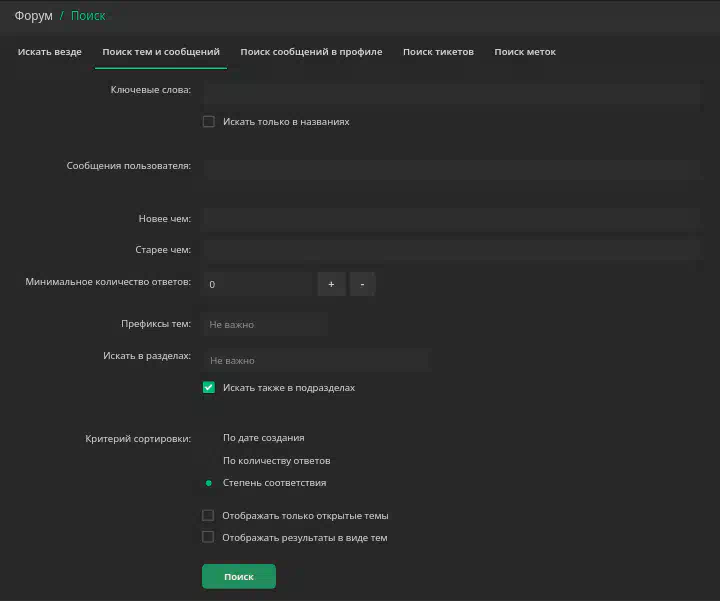Image resolution: width=720 pixels, height=601 pixels.
Task: Focus the 'Ключевые слова' input field
Action: click(452, 93)
